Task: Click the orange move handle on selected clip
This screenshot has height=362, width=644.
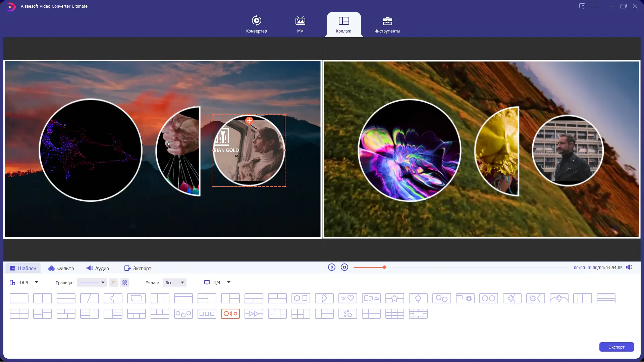Action: (x=249, y=121)
